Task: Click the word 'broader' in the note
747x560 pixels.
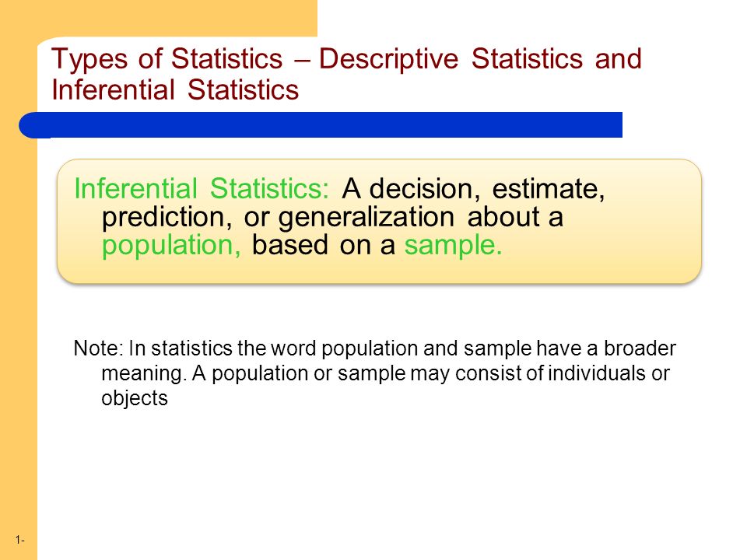Action: 640,348
